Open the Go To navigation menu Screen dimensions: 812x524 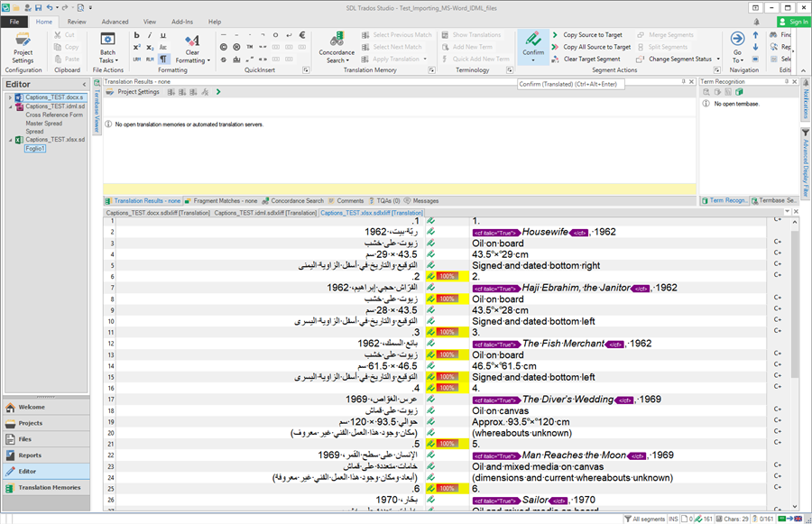737,47
